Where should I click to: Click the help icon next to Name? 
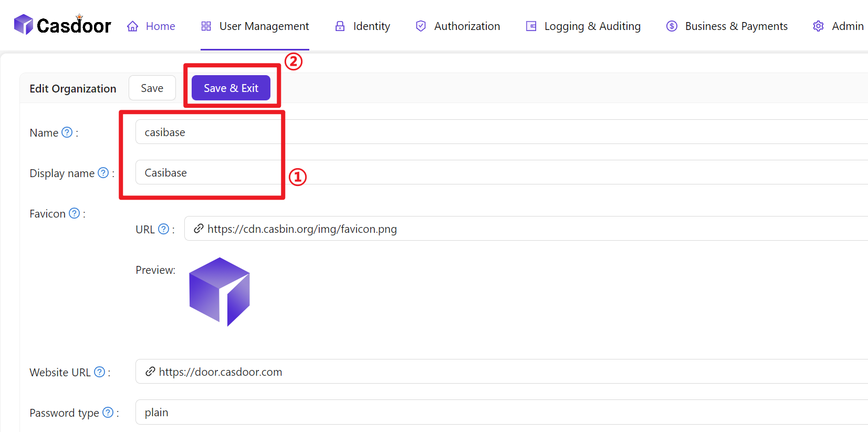(x=67, y=132)
